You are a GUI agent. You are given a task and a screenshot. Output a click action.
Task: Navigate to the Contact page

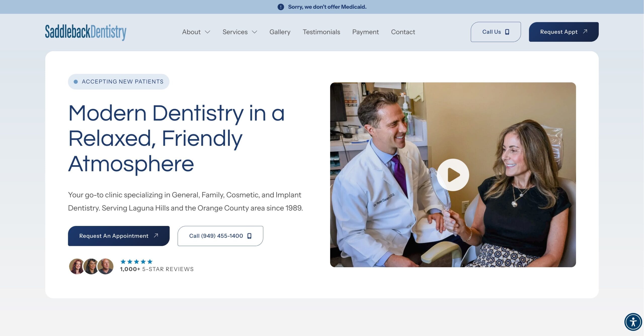tap(403, 32)
